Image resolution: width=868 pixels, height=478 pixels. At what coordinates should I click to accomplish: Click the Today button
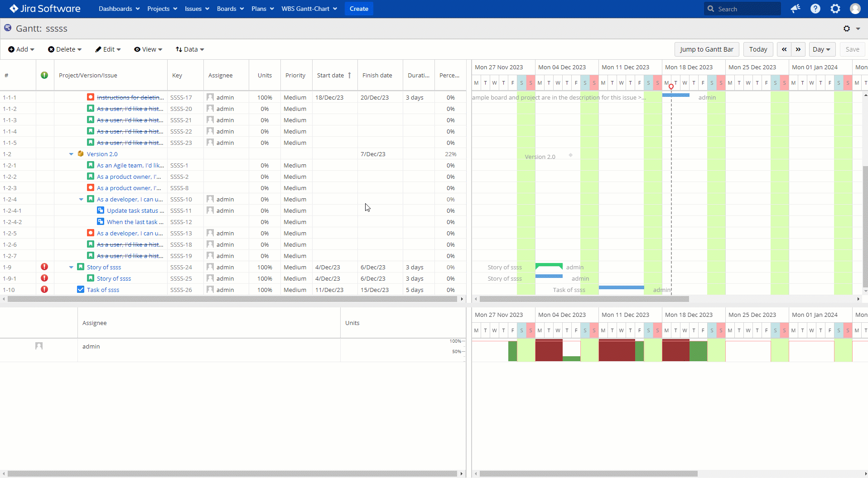pos(758,49)
